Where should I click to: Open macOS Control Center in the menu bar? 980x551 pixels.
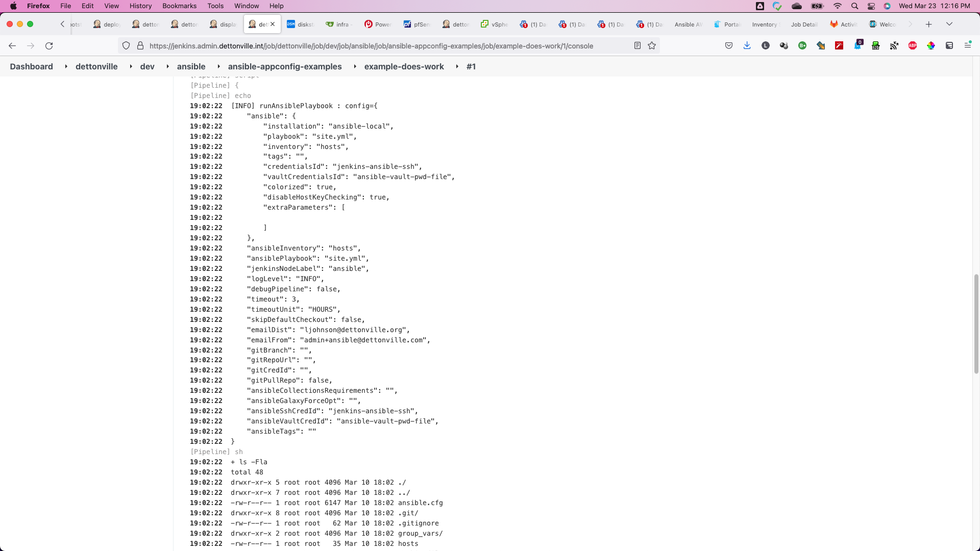[871, 6]
